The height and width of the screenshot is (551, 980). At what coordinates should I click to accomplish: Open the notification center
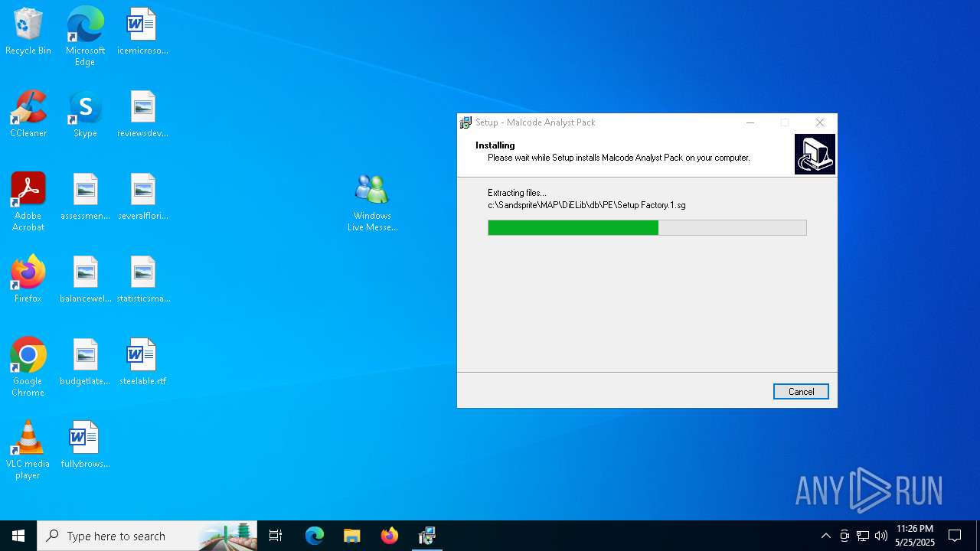tap(955, 536)
